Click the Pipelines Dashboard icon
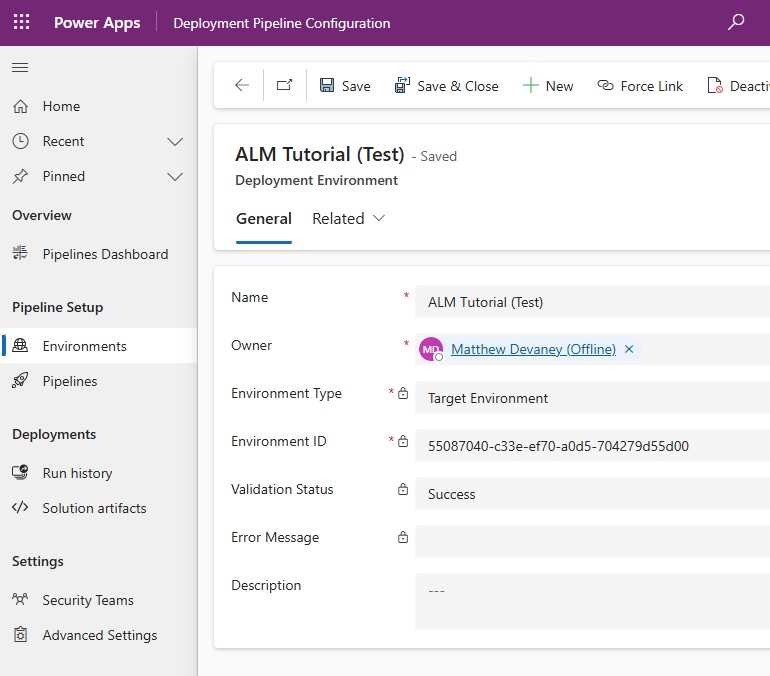The height and width of the screenshot is (676, 770). (20, 254)
